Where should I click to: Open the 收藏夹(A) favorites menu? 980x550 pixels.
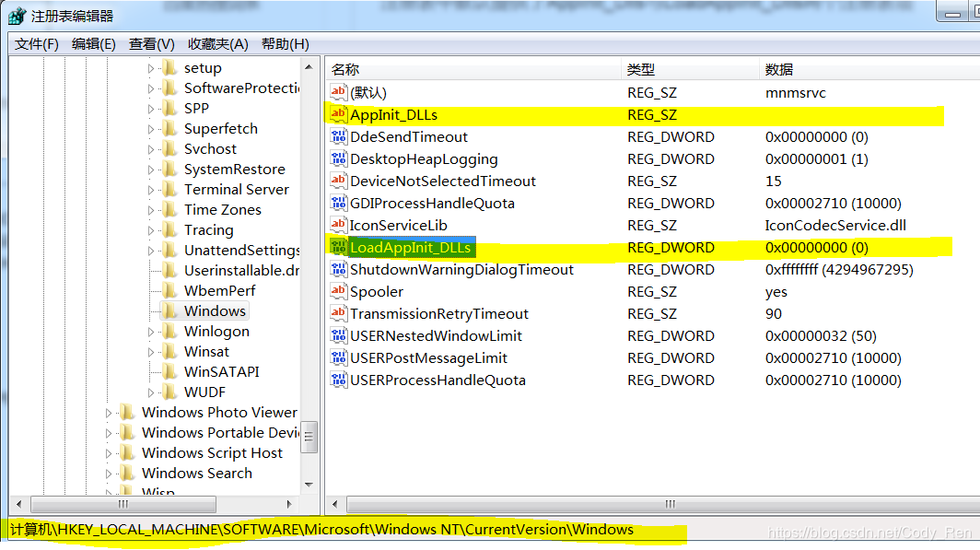[x=218, y=44]
